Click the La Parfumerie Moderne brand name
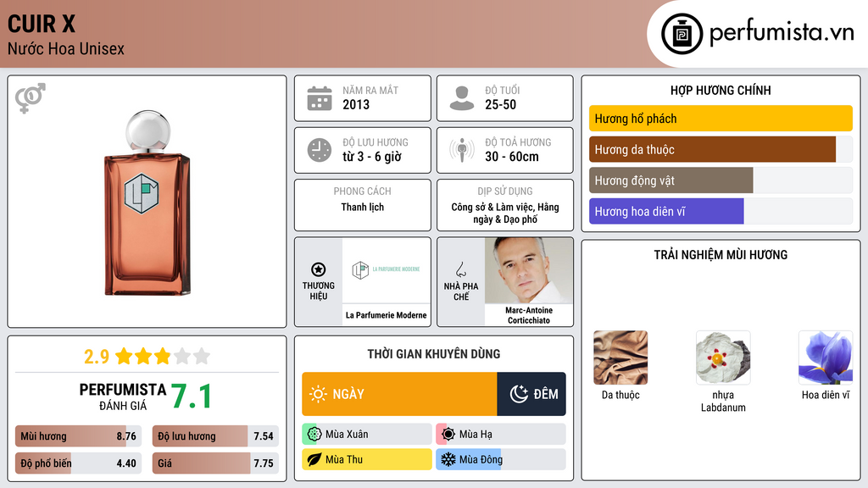 (386, 315)
